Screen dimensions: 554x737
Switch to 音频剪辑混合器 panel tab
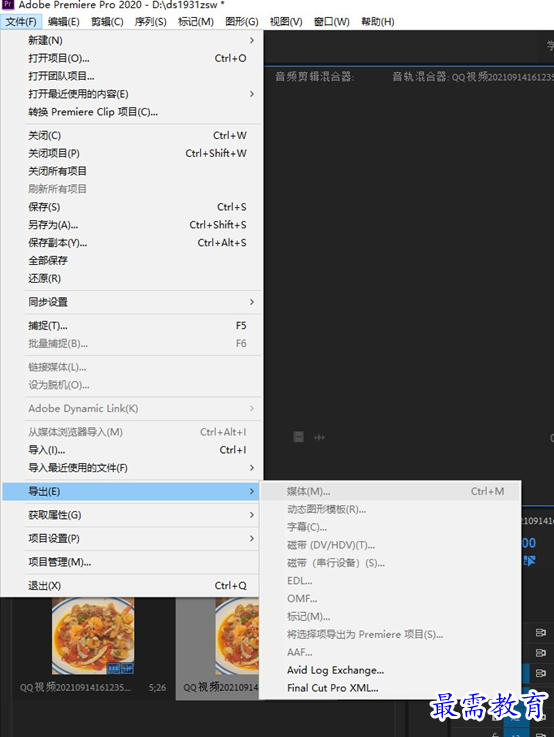click(315, 77)
